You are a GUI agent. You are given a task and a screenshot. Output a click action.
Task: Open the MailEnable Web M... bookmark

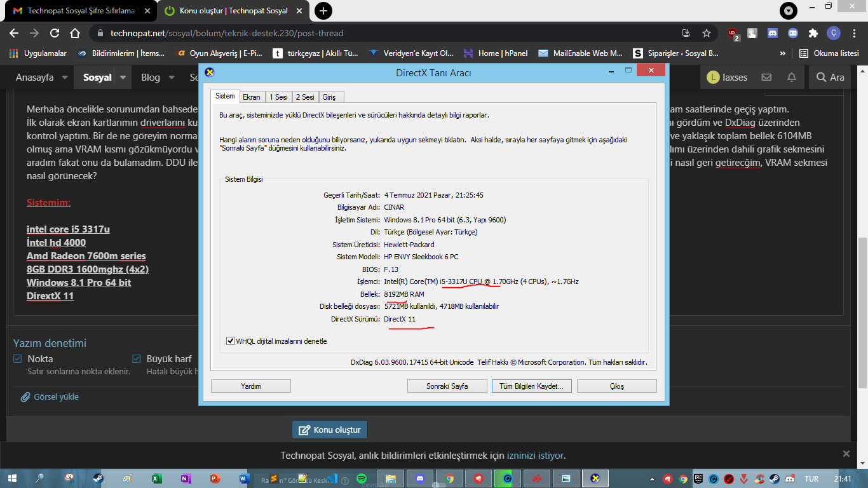(580, 53)
